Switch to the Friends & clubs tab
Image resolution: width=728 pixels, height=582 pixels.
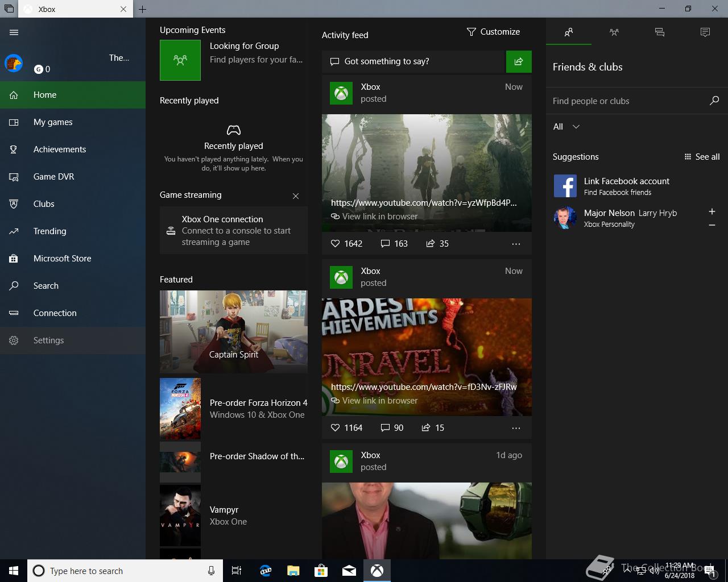pos(569,32)
